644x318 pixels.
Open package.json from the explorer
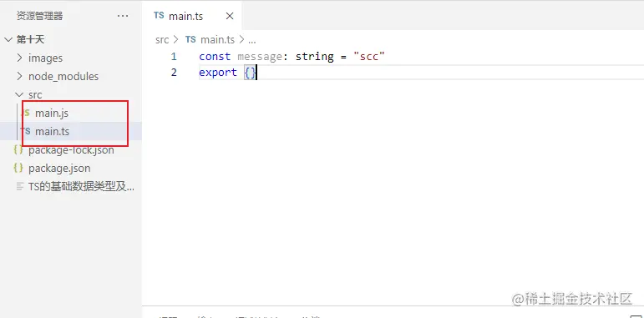(59, 169)
